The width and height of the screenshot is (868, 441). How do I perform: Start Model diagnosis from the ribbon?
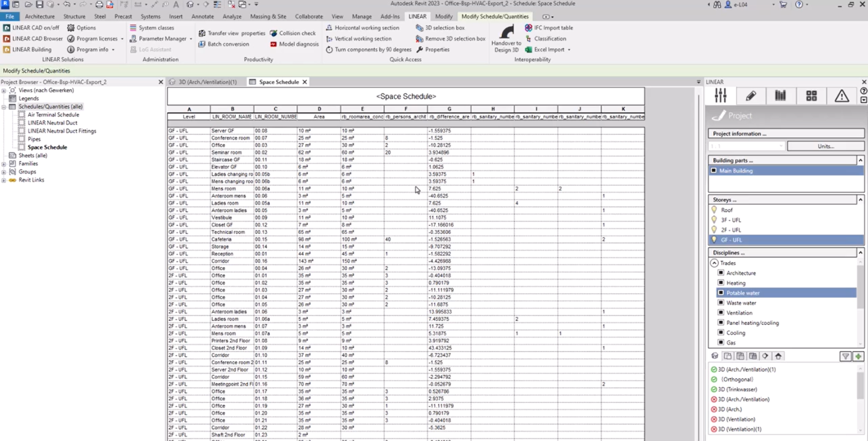(294, 44)
